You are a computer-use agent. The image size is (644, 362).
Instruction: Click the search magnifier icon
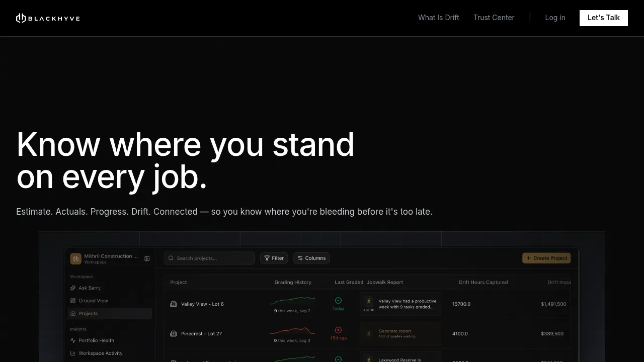coord(172,258)
